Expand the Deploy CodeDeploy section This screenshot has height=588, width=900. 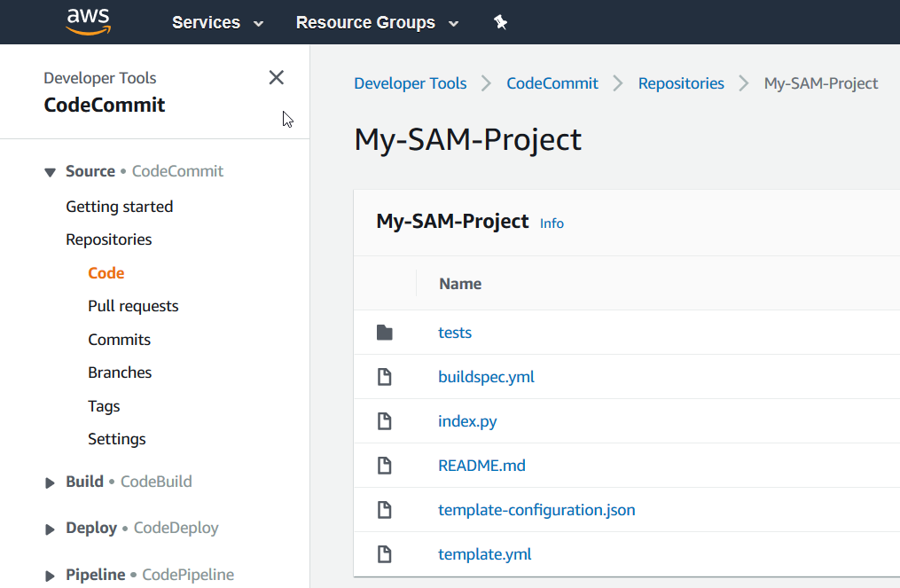[51, 529]
